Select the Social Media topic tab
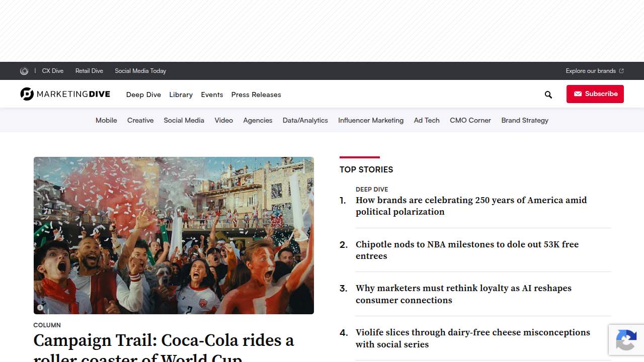 click(184, 120)
